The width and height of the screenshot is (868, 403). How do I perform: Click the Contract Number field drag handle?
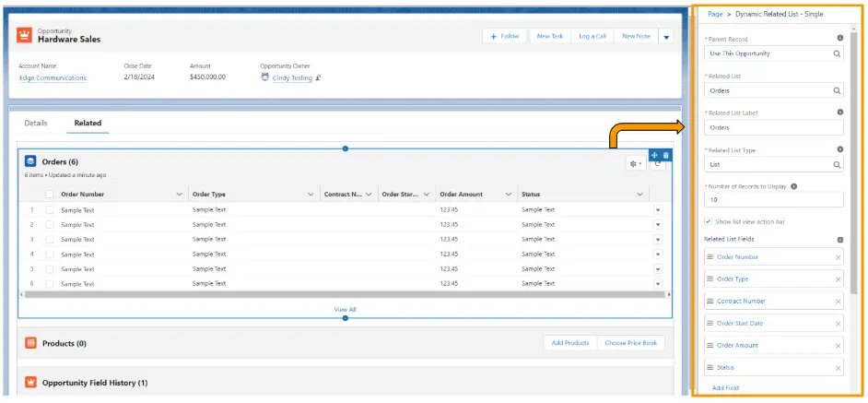pyautogui.click(x=710, y=301)
